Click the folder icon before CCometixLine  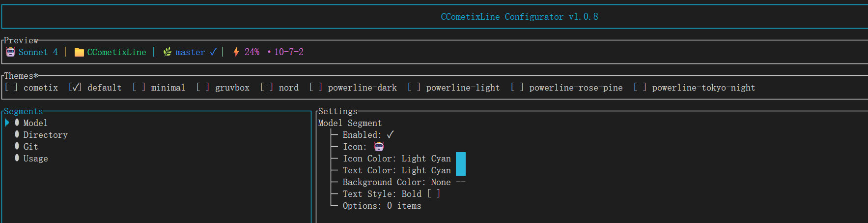coord(79,52)
